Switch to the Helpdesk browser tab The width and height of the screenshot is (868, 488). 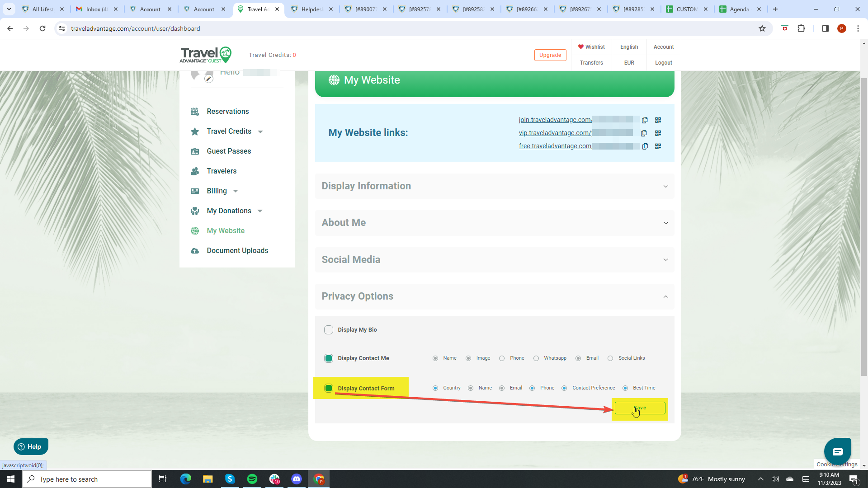pyautogui.click(x=311, y=9)
